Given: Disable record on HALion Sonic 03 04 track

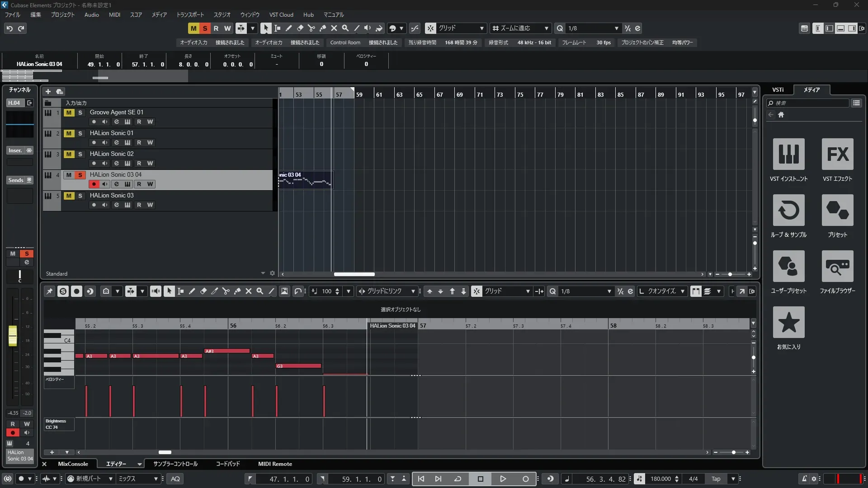Looking at the screenshot, I should 94,184.
